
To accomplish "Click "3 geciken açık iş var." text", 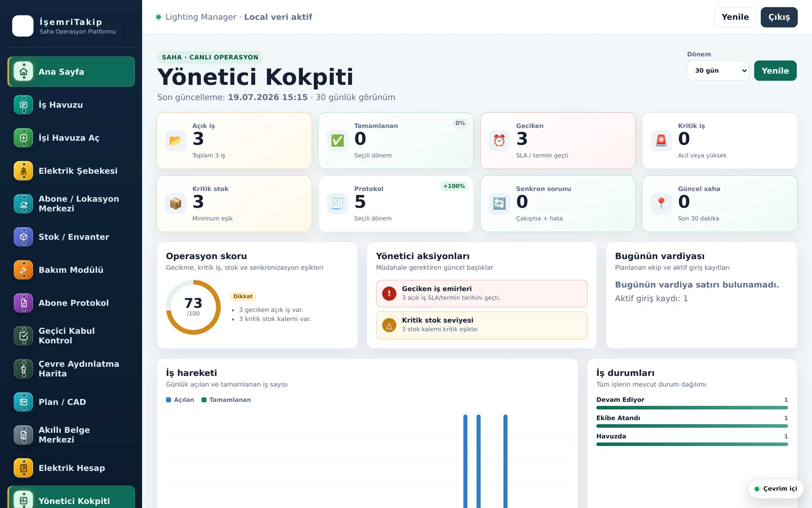I will (x=271, y=310).
